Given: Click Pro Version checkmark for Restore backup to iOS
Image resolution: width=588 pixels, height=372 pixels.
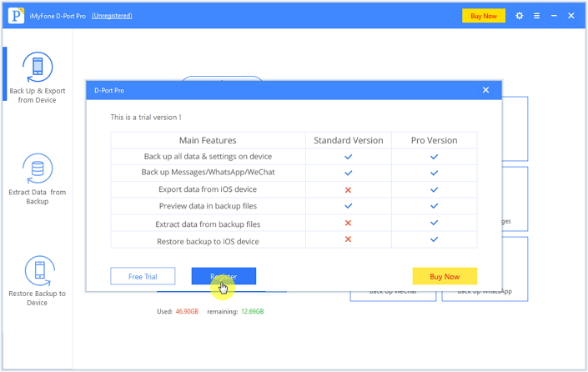Looking at the screenshot, I should tap(435, 239).
